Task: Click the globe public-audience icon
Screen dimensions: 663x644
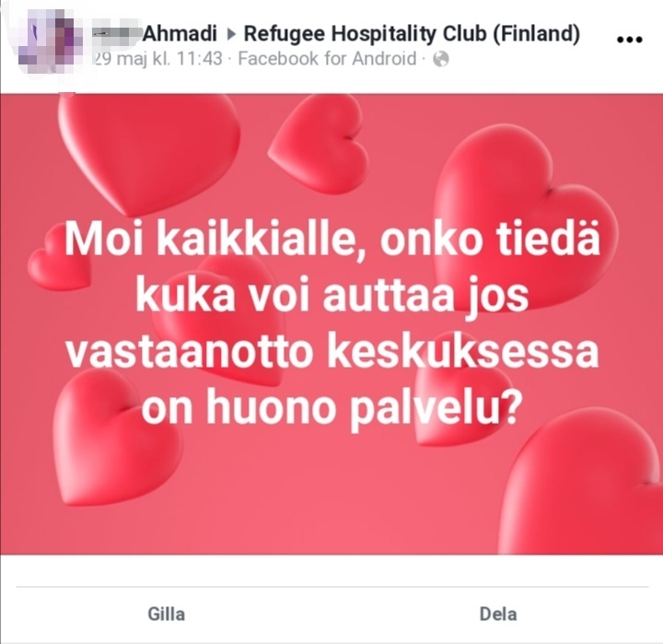Action: (440, 59)
